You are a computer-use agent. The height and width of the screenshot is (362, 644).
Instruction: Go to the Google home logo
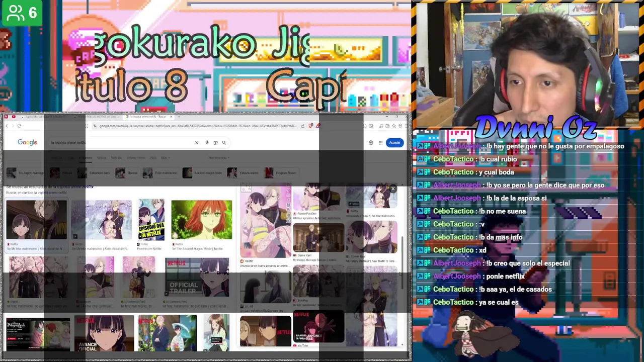(27, 142)
